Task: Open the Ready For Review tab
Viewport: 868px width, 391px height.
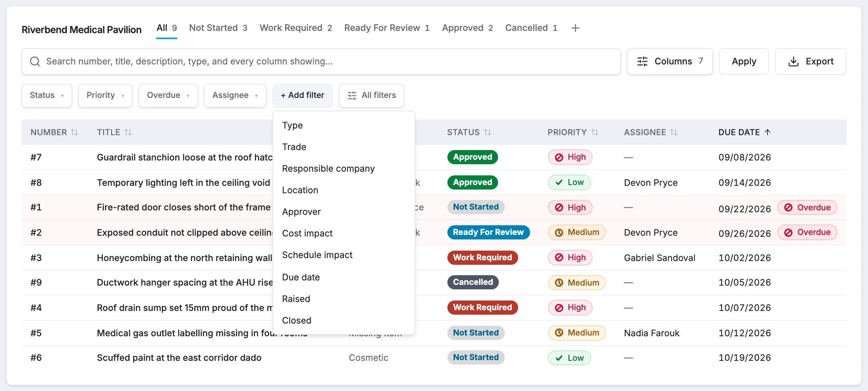Action: point(387,28)
